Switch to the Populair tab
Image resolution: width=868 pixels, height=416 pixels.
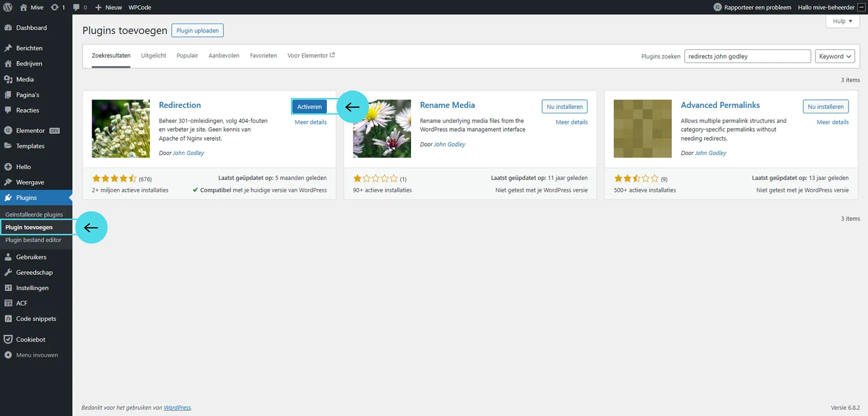(187, 55)
